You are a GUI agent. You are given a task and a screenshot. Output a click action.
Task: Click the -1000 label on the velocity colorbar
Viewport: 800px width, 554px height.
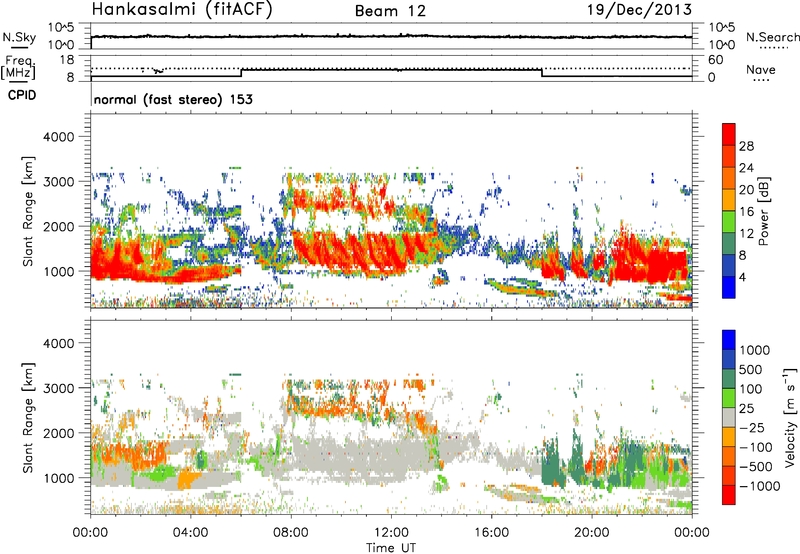(760, 486)
